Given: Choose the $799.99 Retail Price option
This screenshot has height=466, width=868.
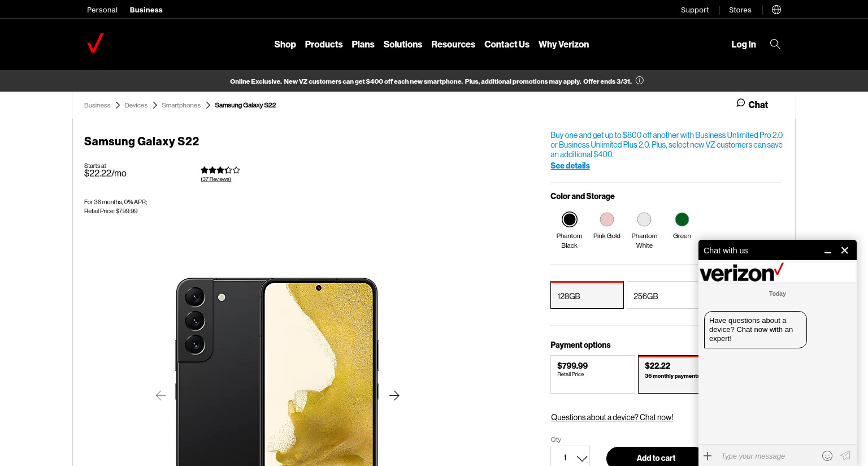Looking at the screenshot, I should [593, 374].
